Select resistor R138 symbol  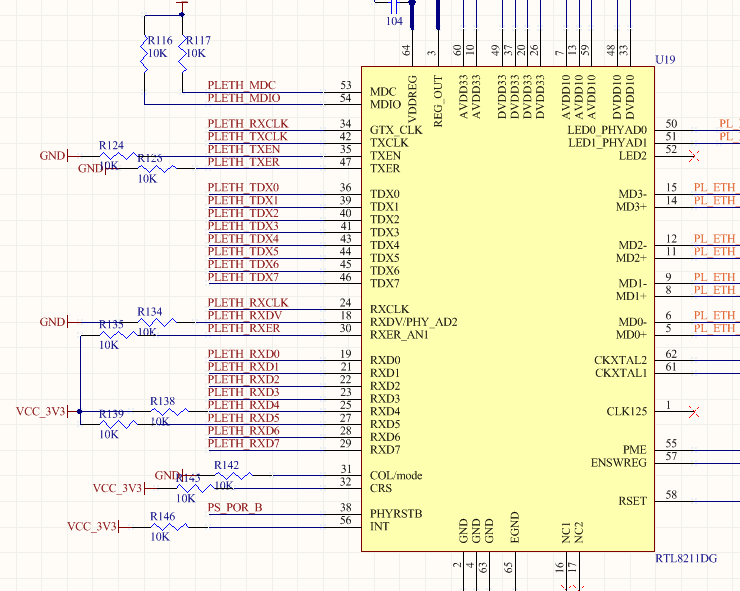169,412
